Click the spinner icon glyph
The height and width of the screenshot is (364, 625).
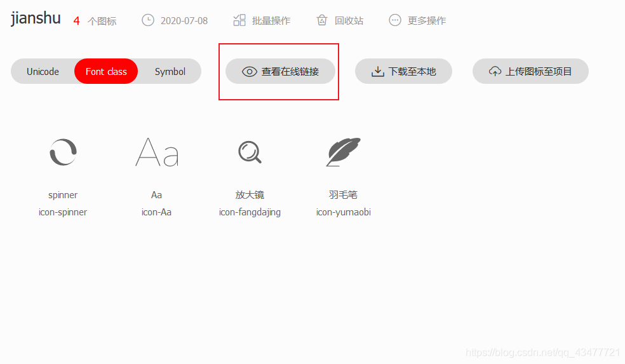coord(63,152)
